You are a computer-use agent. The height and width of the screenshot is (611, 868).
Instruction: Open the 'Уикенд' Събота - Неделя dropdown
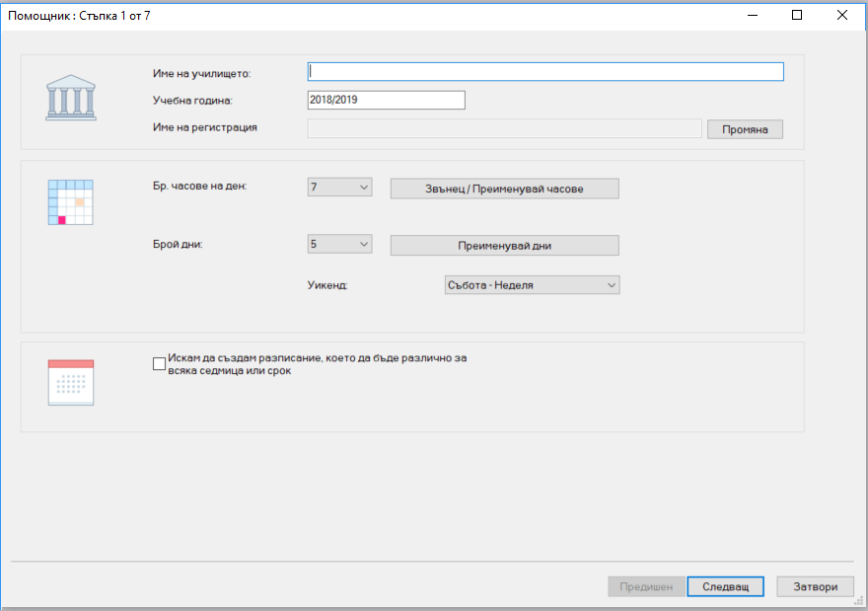pyautogui.click(x=532, y=285)
